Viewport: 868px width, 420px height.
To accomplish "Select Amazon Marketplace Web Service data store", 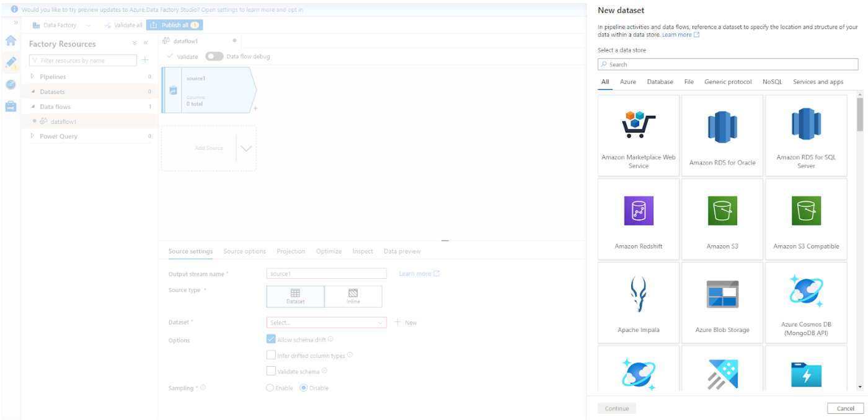I will pos(639,134).
